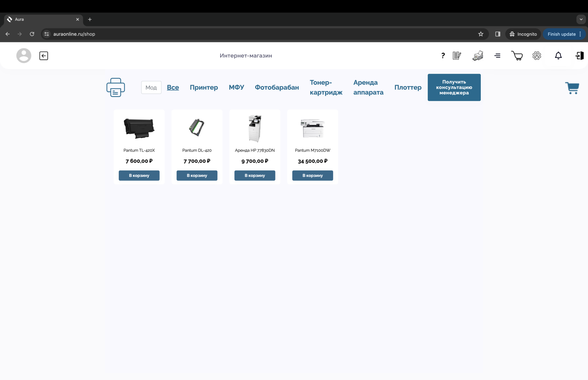The image size is (588, 380).
Task: Select the МФУ category
Action: [237, 88]
